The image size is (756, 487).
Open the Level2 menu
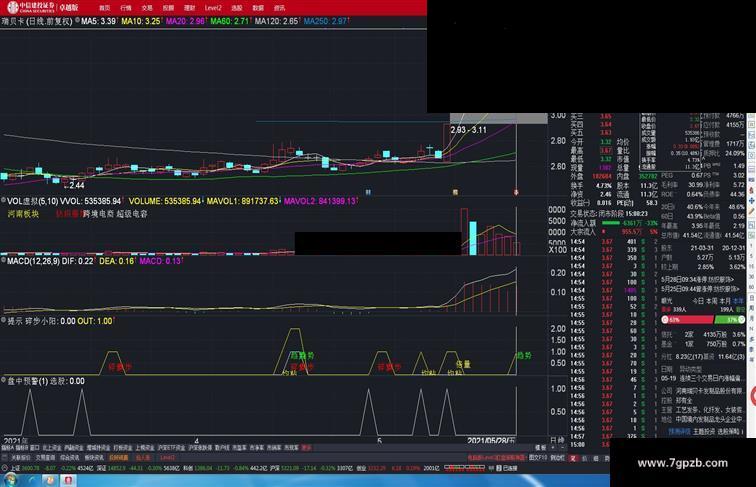[213, 8]
